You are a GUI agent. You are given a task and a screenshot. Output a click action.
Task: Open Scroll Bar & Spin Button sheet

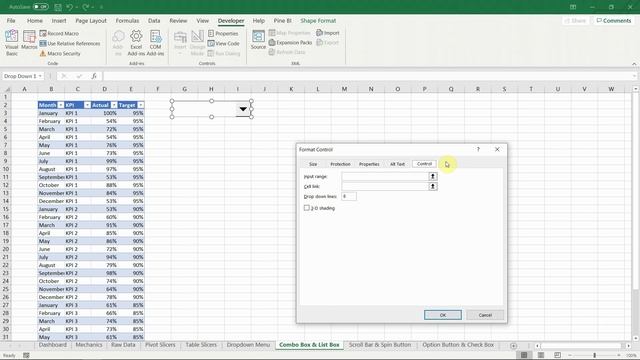point(380,345)
